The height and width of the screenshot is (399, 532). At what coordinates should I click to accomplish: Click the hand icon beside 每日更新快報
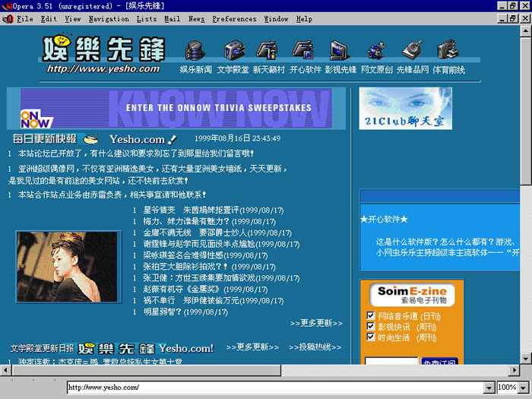tap(90, 139)
